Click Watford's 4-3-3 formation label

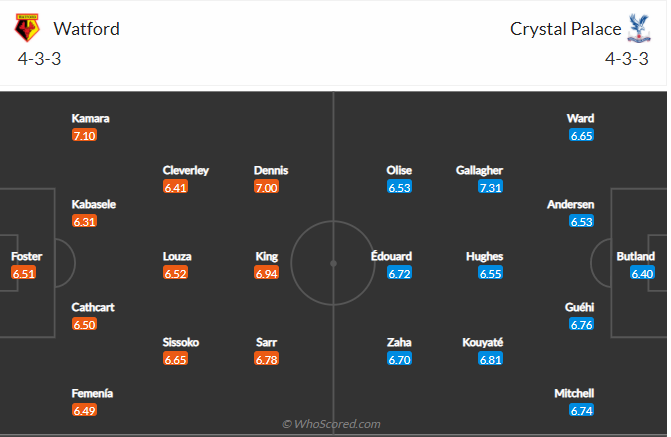pos(38,58)
